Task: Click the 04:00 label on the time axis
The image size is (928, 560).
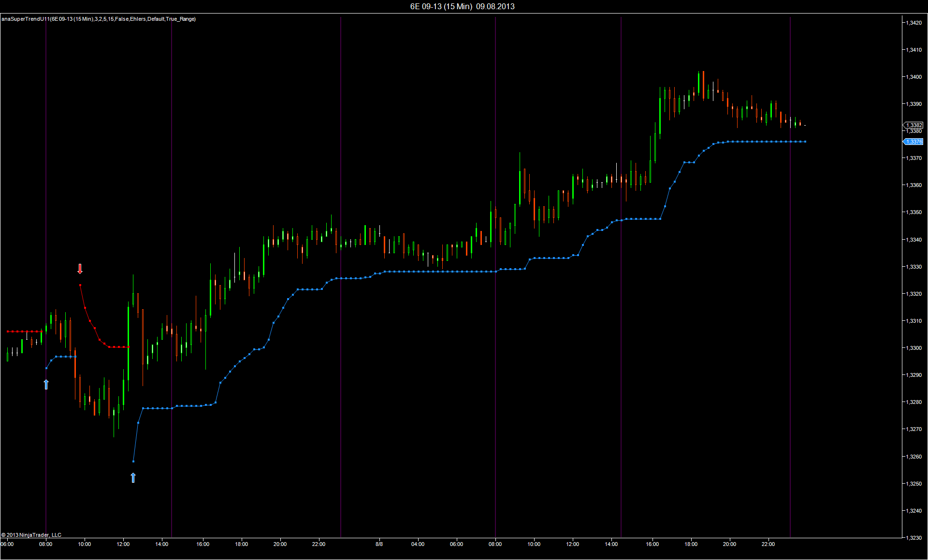Action: (x=418, y=544)
